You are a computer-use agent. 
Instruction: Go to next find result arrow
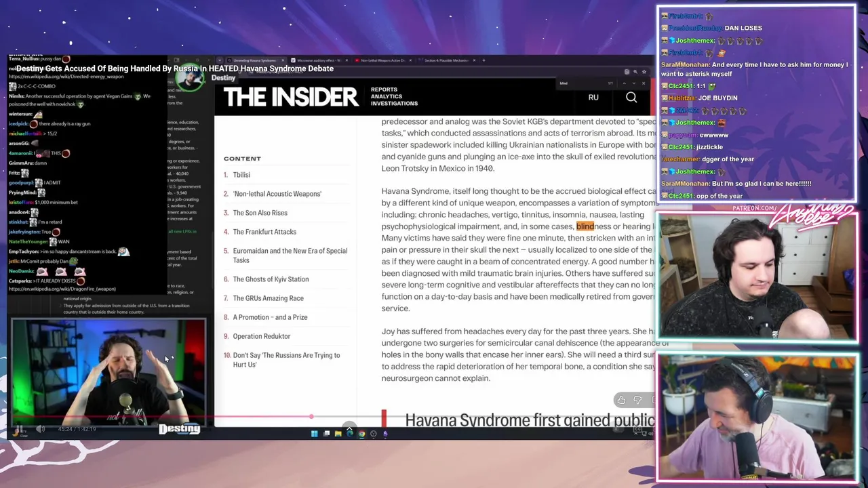click(x=634, y=83)
